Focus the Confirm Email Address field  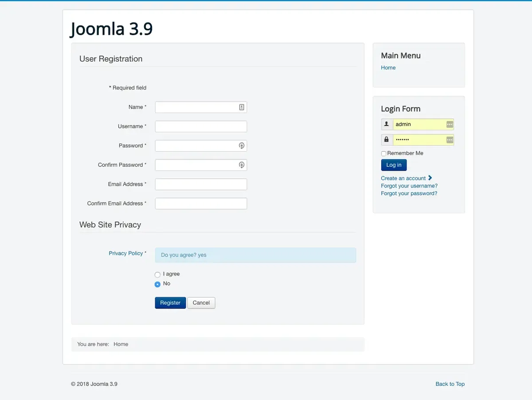[x=201, y=204]
